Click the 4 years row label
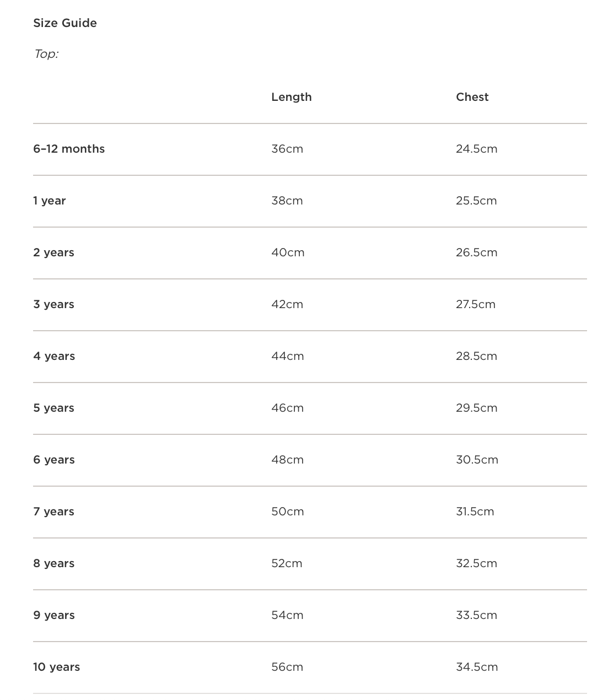 (x=54, y=356)
